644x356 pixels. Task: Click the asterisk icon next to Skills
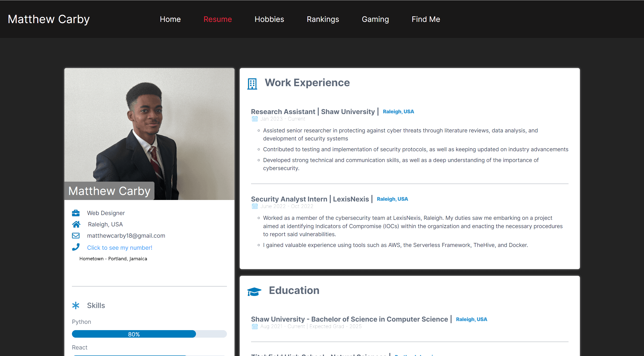[x=76, y=306]
